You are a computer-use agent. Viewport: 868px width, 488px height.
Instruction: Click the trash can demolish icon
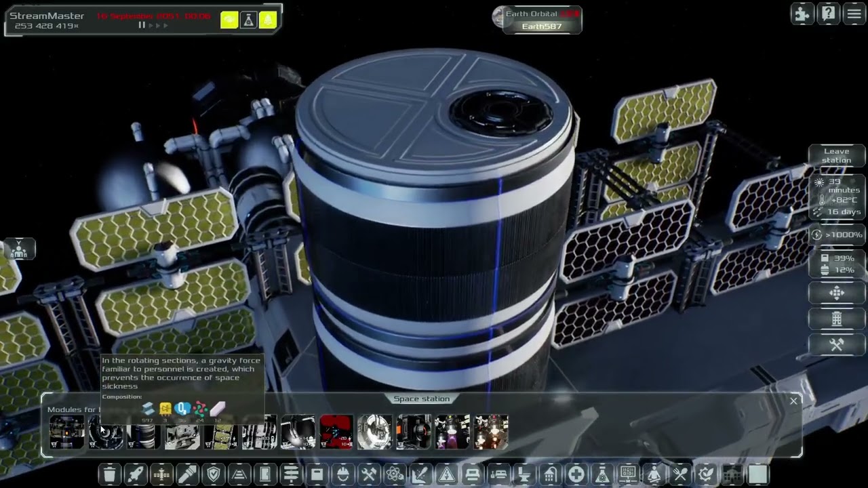click(110, 474)
